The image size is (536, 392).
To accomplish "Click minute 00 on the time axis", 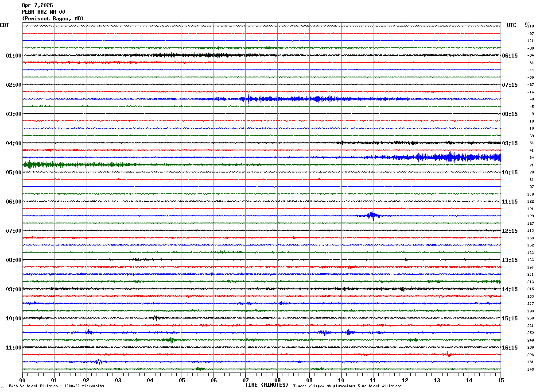I will click(23, 380).
